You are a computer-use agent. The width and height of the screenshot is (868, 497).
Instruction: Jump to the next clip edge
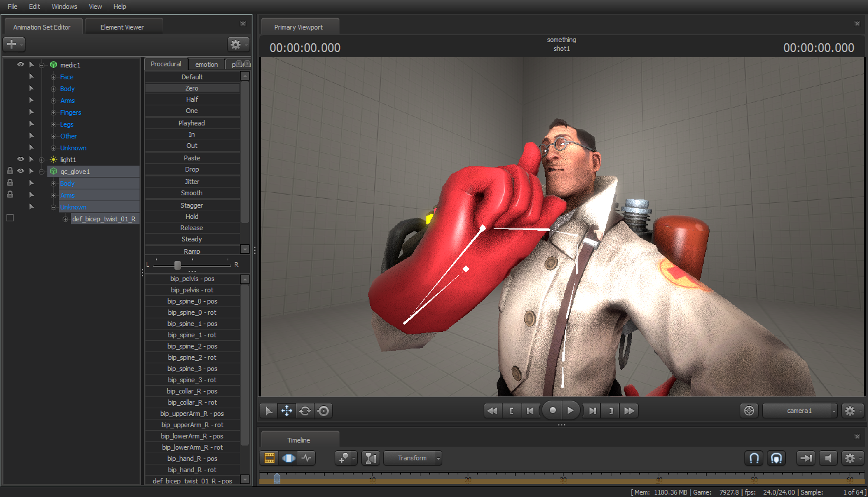(611, 411)
